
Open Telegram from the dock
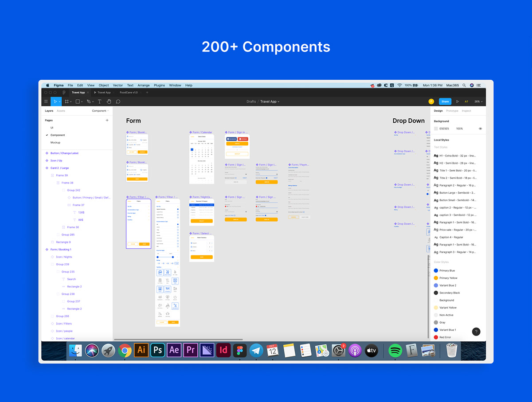(256, 350)
